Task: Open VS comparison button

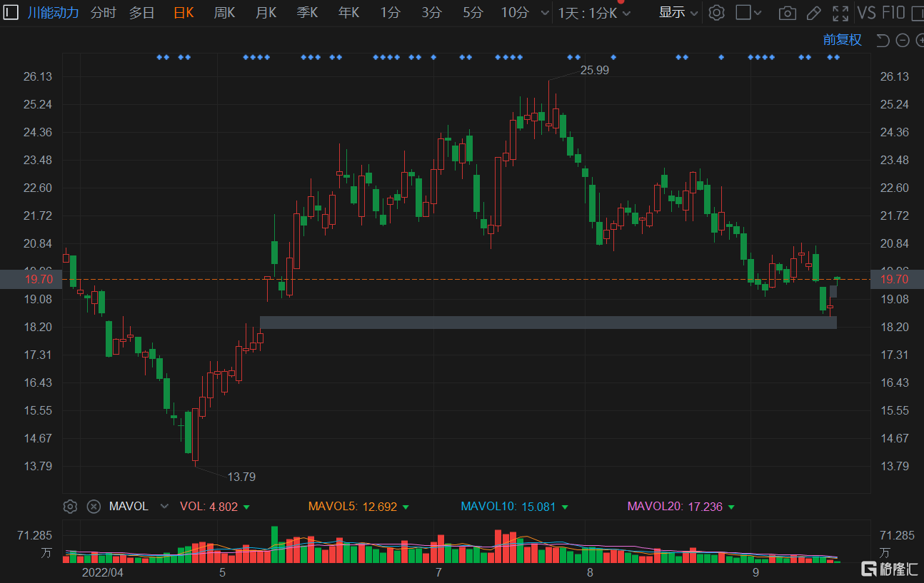Action: pyautogui.click(x=866, y=12)
